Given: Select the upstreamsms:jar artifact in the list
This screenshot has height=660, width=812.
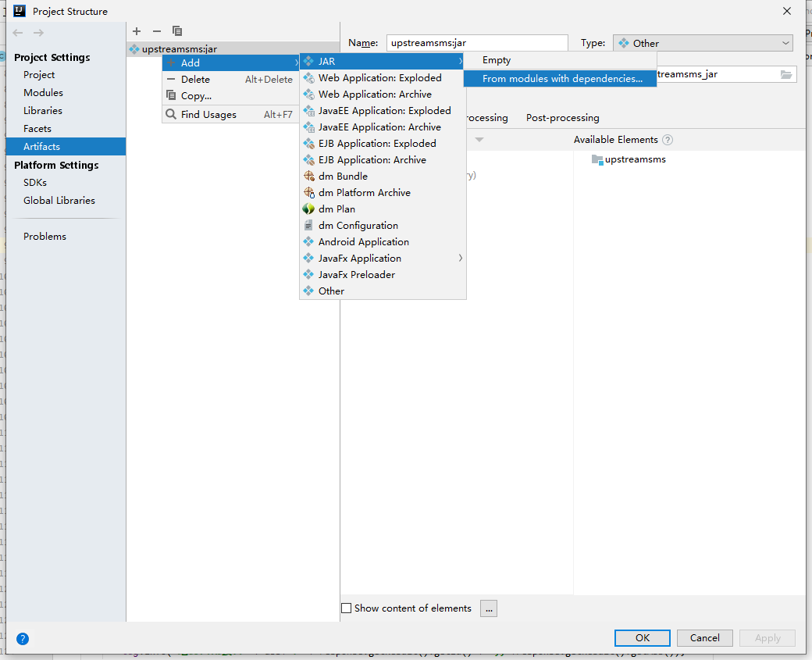Looking at the screenshot, I should point(233,48).
